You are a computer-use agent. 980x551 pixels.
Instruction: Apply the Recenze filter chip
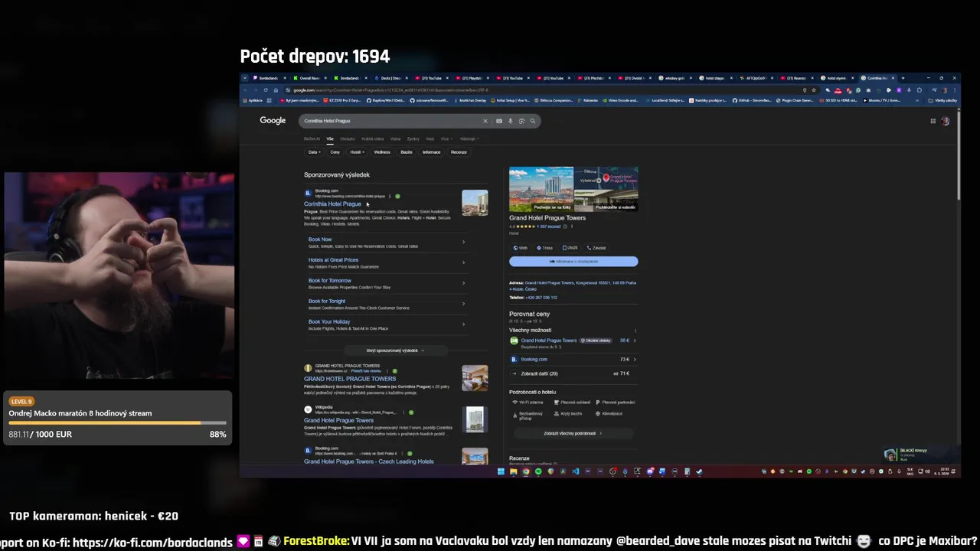(459, 152)
